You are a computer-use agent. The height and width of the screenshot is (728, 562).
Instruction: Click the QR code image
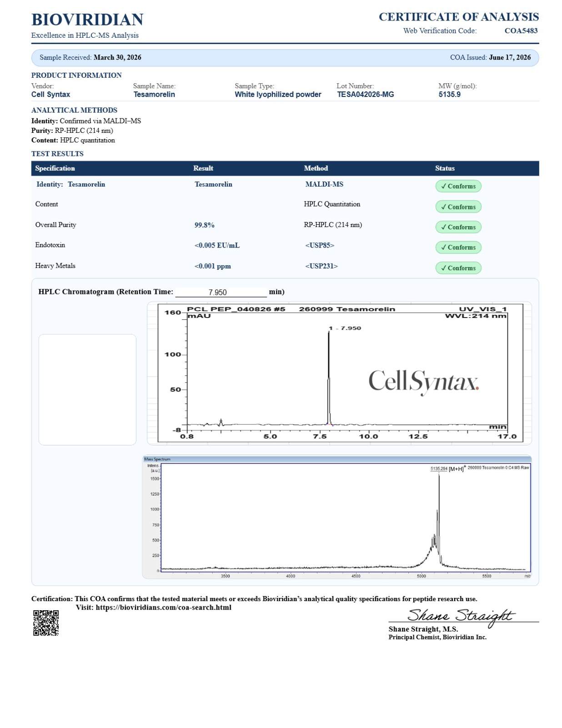46,623
